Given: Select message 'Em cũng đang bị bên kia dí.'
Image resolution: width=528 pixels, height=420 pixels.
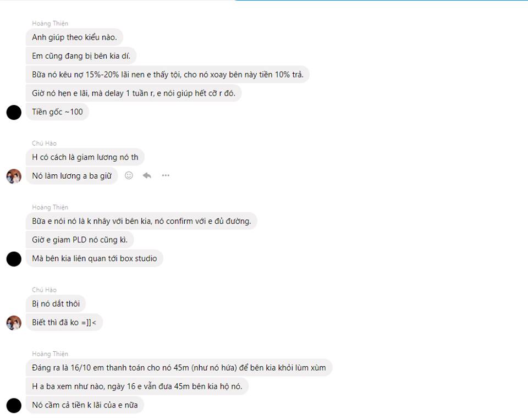Looking at the screenshot, I should tap(81, 56).
